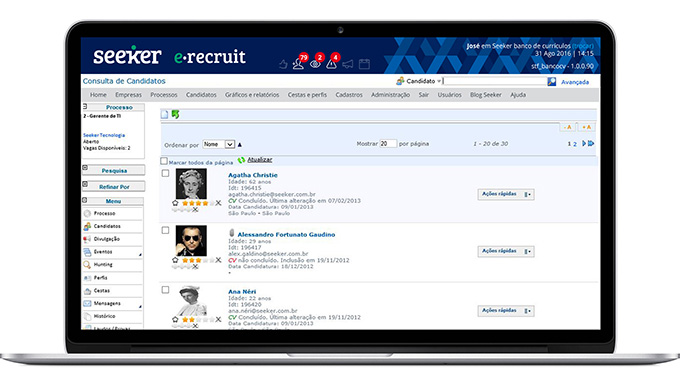Open the Gráficos e relatórios menu
680x384 pixels.
(252, 95)
